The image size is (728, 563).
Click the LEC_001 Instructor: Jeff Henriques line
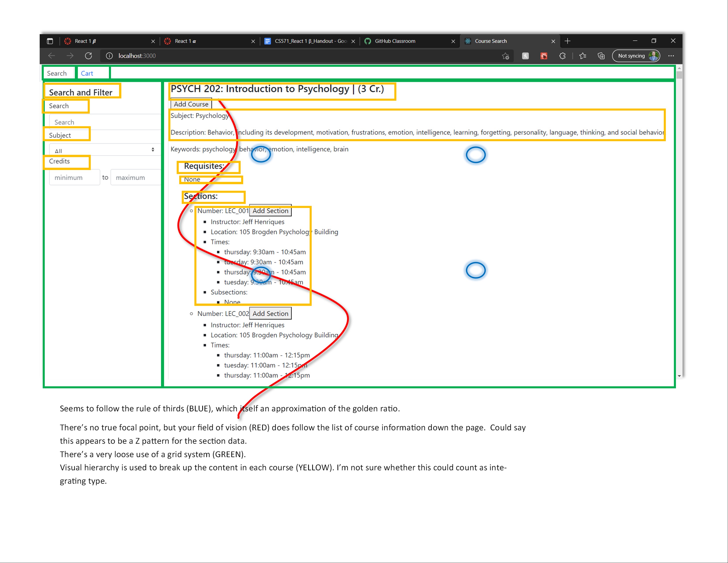[x=247, y=222]
